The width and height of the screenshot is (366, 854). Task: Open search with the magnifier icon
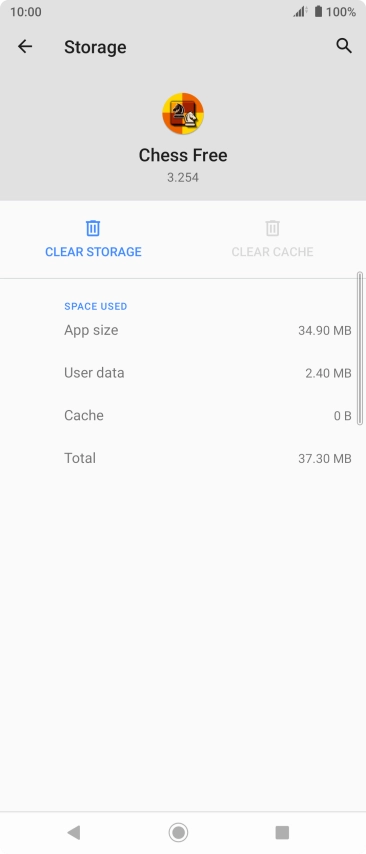[344, 46]
